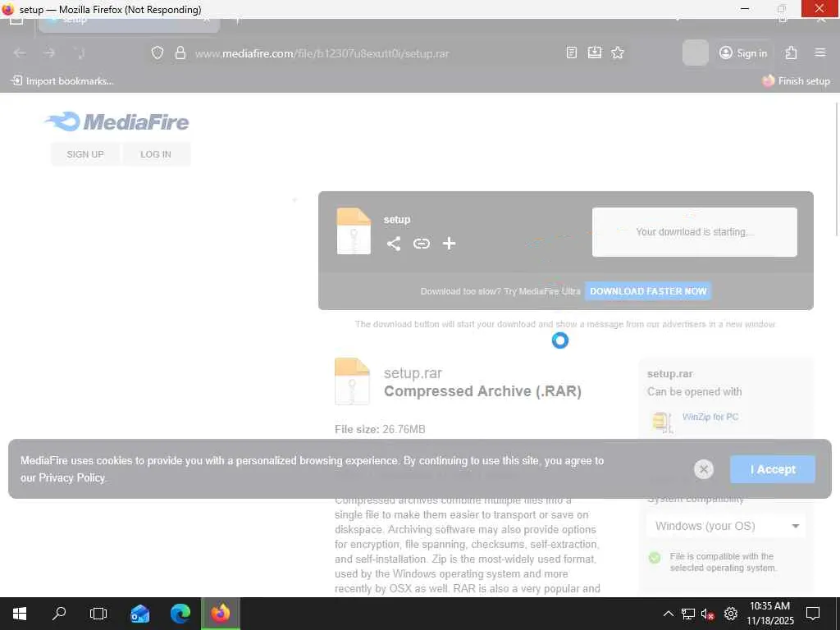Click the WinZip for PC link

point(710,417)
